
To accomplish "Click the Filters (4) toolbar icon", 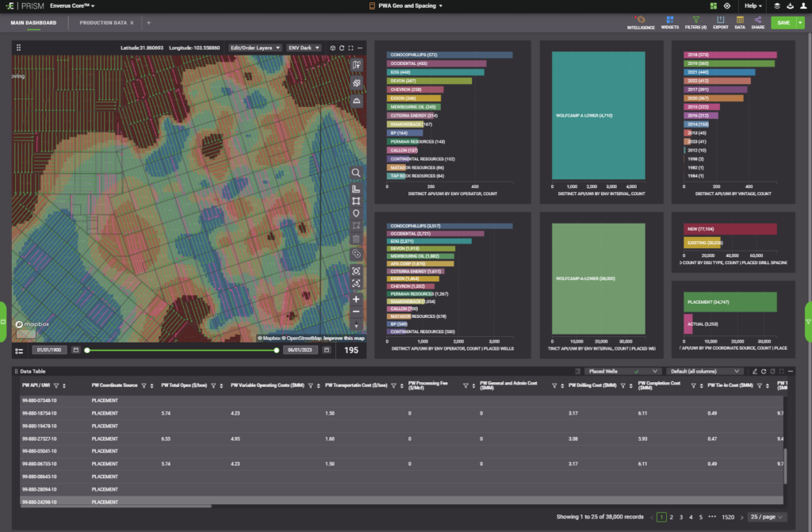I will point(695,21).
